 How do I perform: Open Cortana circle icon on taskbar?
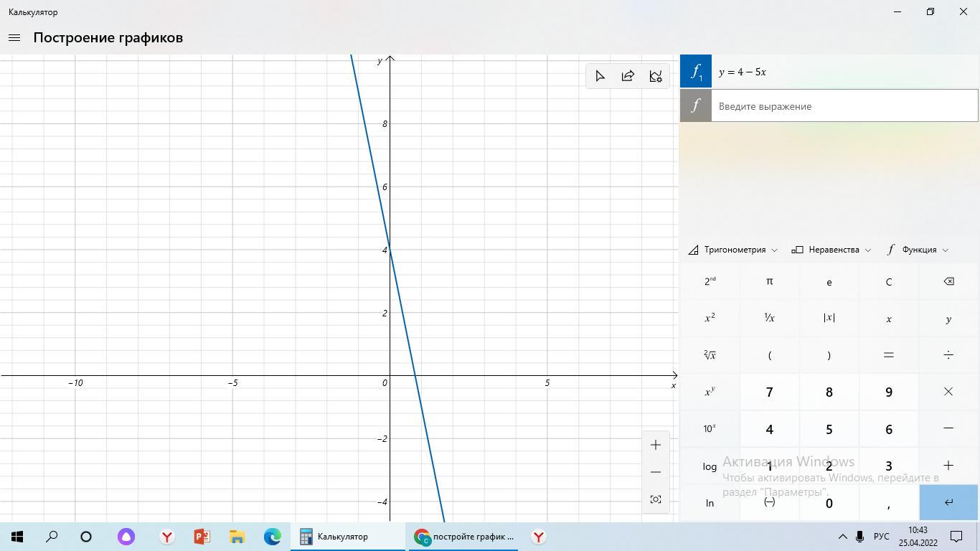[x=86, y=537]
